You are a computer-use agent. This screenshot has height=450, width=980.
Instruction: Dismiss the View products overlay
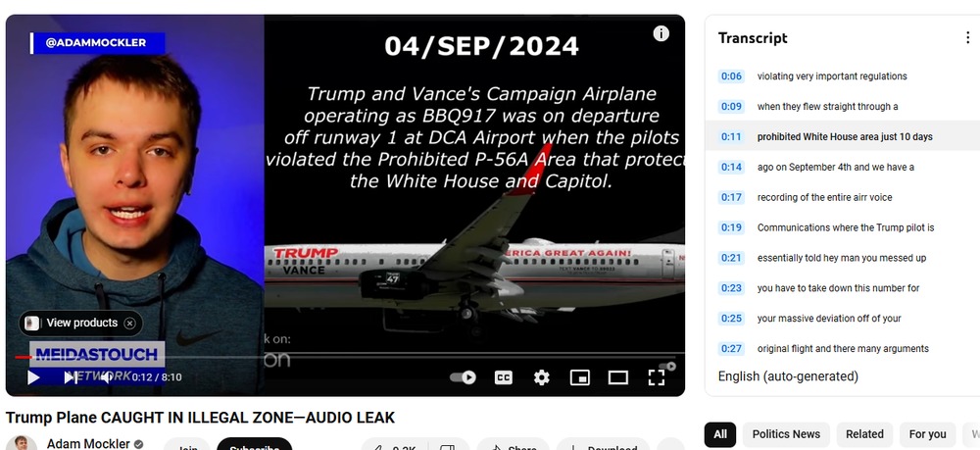129,324
